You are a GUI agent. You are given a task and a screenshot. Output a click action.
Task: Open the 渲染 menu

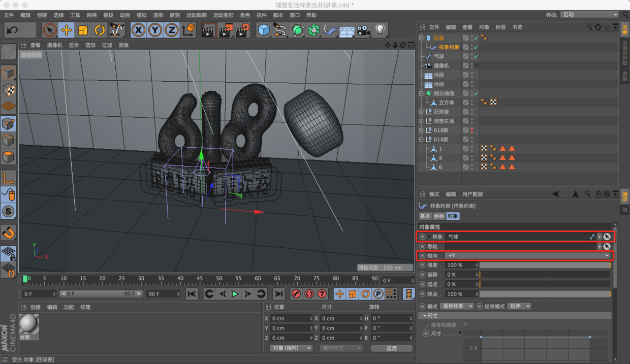pyautogui.click(x=159, y=15)
